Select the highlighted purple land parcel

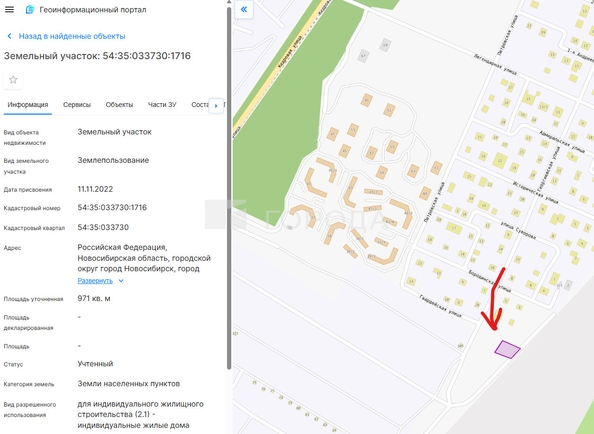point(507,349)
